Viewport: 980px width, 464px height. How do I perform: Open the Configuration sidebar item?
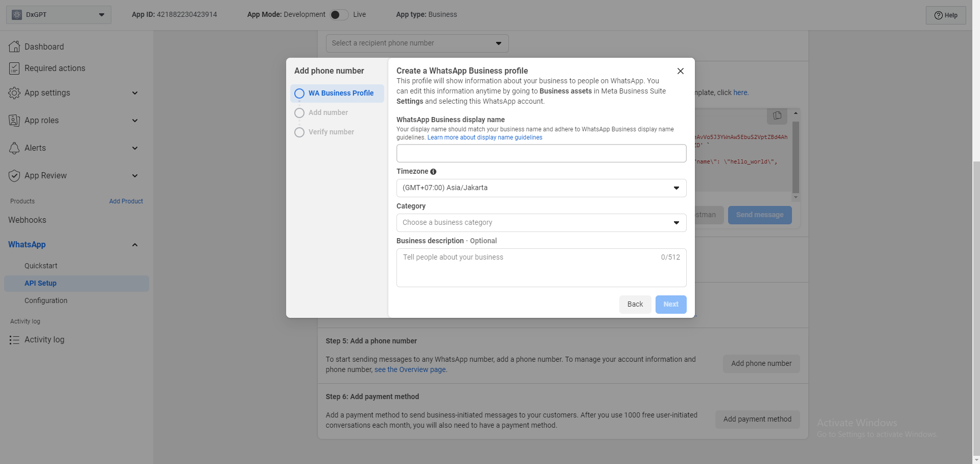point(46,300)
